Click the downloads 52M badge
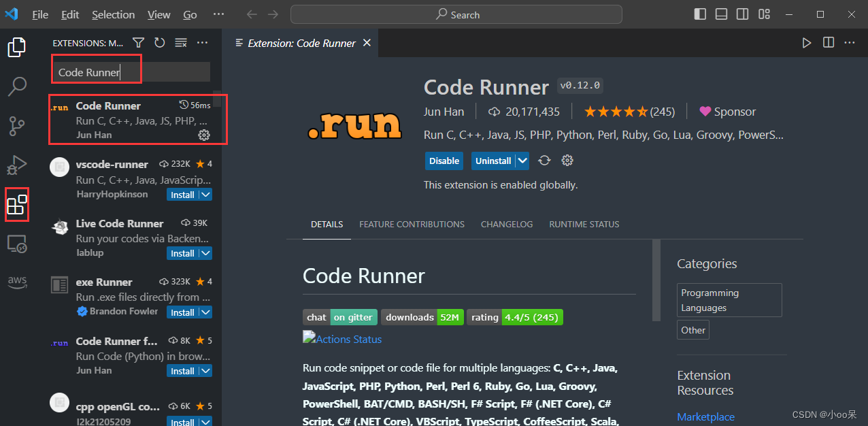 click(x=422, y=317)
